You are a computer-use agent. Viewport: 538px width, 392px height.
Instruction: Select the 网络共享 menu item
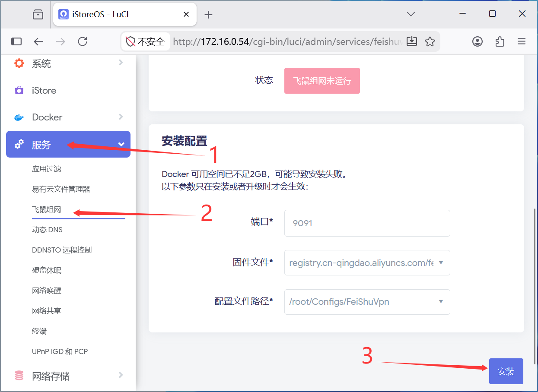[x=47, y=311]
